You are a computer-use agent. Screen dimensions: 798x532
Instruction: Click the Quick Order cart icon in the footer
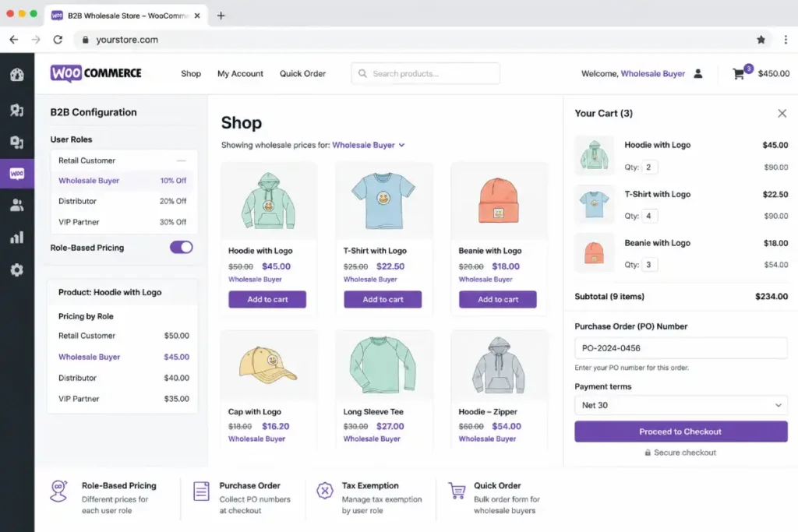(x=457, y=490)
